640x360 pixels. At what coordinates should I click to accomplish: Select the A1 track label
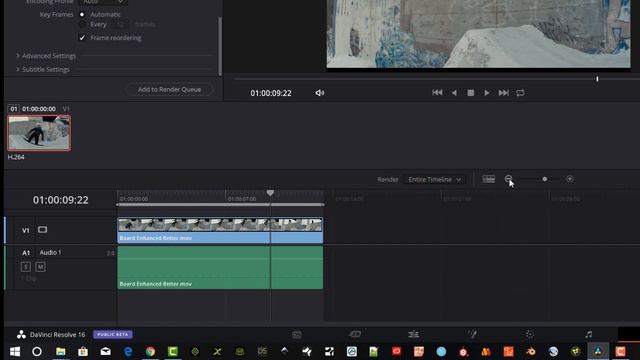coord(26,253)
